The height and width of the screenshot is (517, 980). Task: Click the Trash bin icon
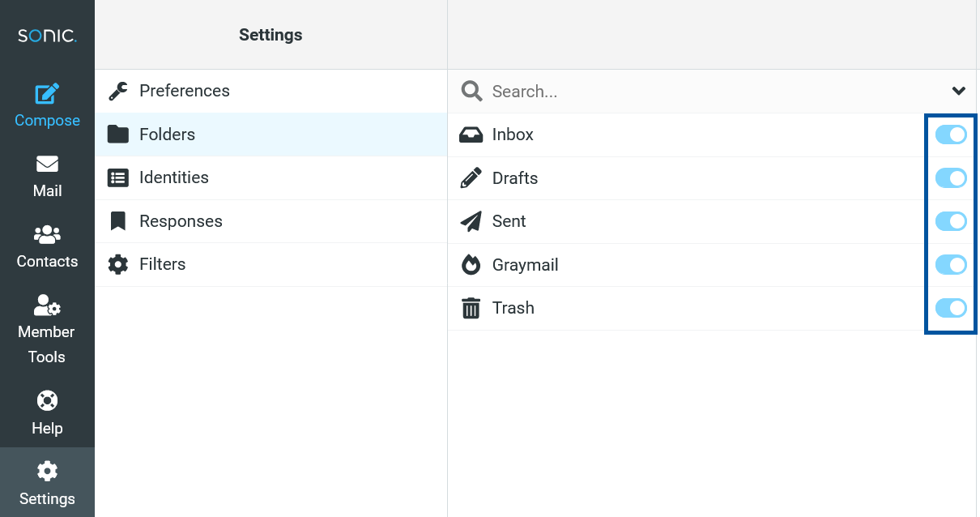471,308
